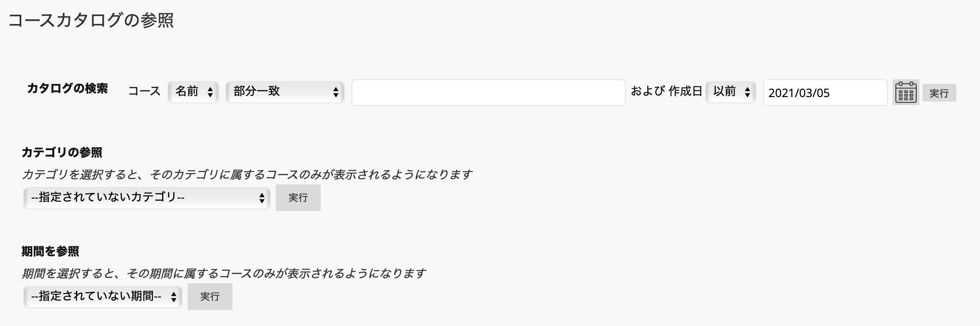This screenshot has width=980, height=326.
Task: Click the 2021/03/05 date field
Action: coord(825,93)
